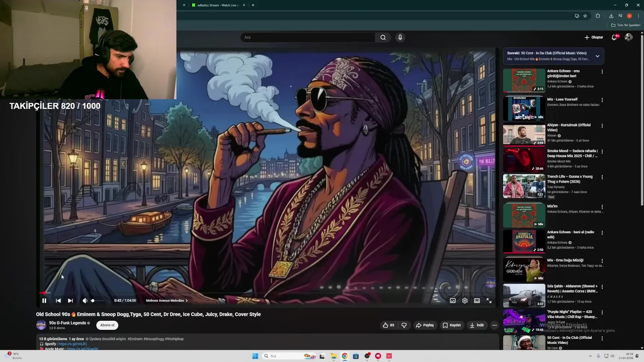Open Tüm Yer İşaretleri bookmarks folder
This screenshot has width=644, height=362.
(x=625, y=25)
